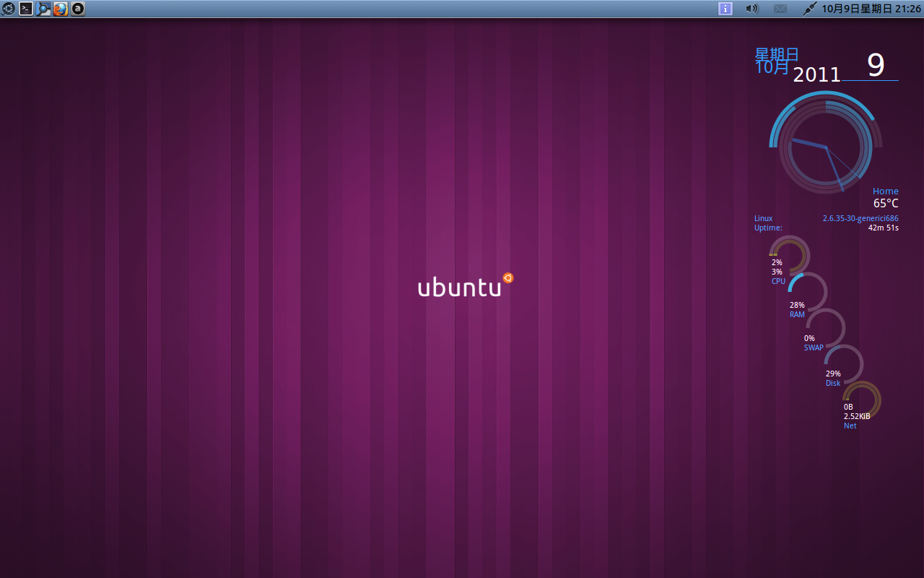
Task: Click the Disk gauge label
Action: [833, 383]
